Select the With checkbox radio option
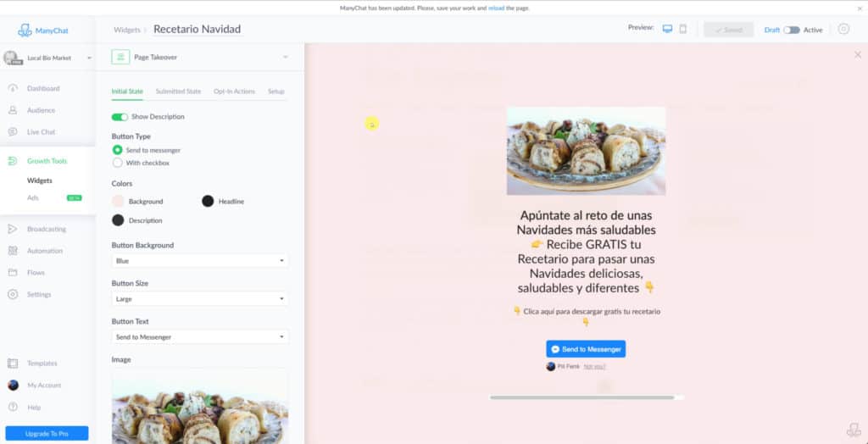 (117, 163)
